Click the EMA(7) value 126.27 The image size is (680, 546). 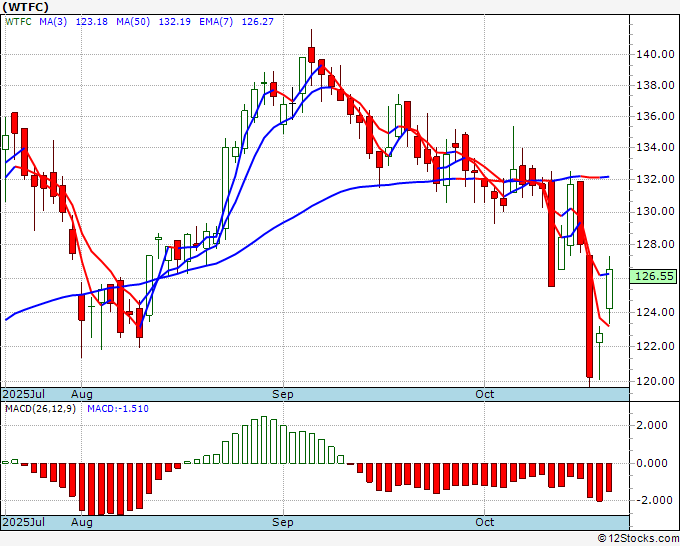(258, 21)
